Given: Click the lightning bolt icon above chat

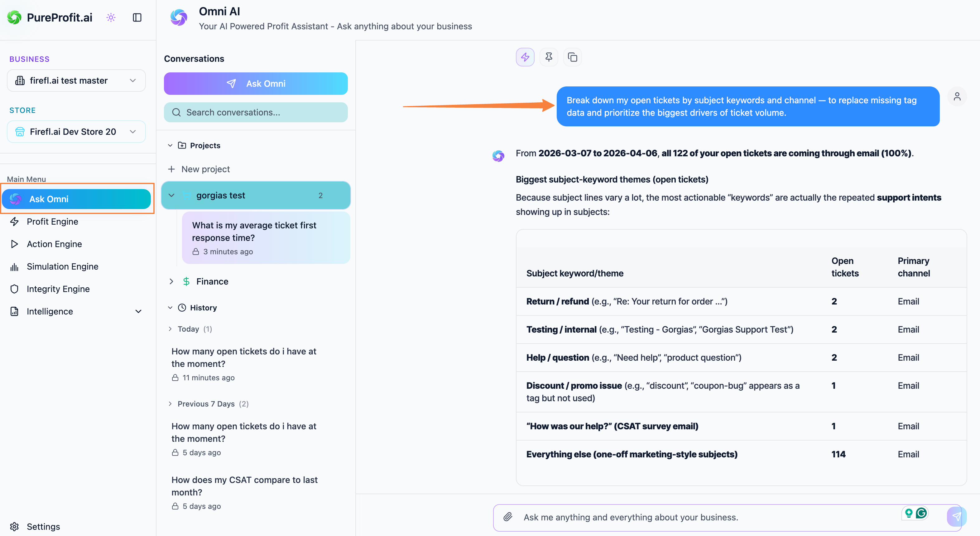Looking at the screenshot, I should point(525,57).
